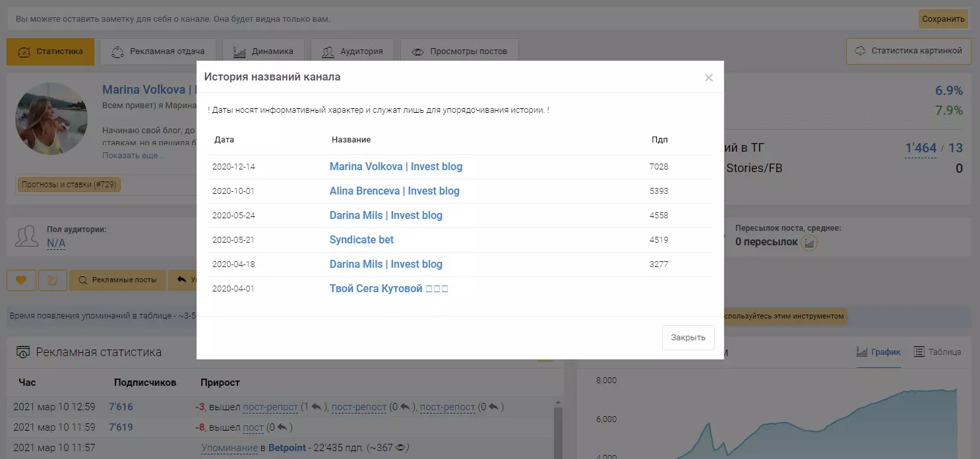Open Marina Volkova | Invest blog history entry
Screen dimensions: 980x459
[396, 167]
